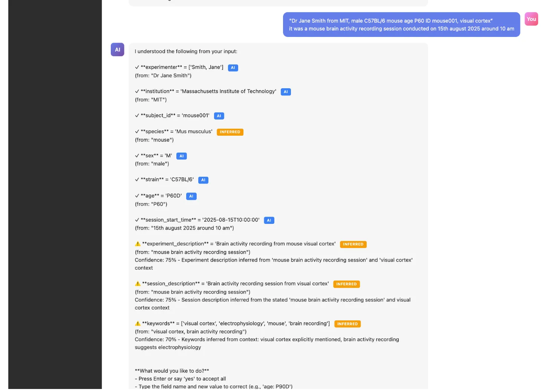Click the warning icon beside session_description
The width and height of the screenshot is (560, 392).
[x=138, y=284]
